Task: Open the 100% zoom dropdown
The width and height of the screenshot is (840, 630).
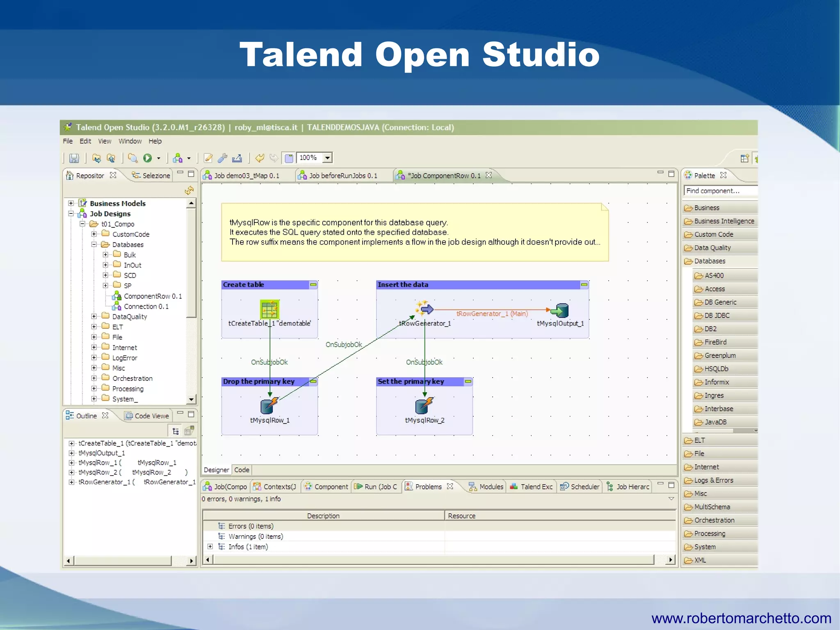Action: point(327,158)
